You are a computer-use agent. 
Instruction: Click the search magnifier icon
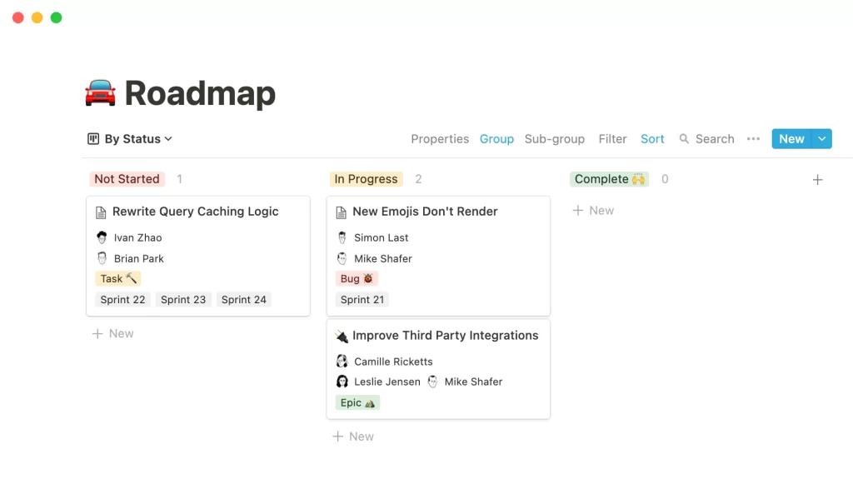pos(684,139)
